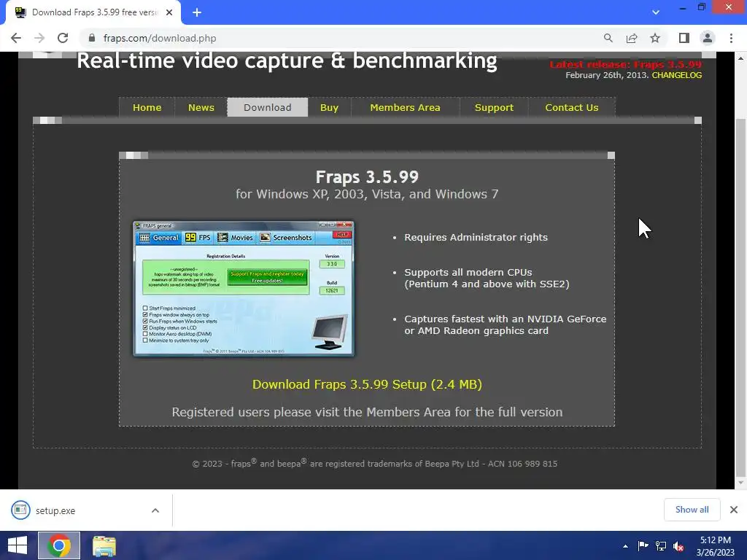Go back to the previous page
Screen dimensions: 747x560
click(x=16, y=38)
